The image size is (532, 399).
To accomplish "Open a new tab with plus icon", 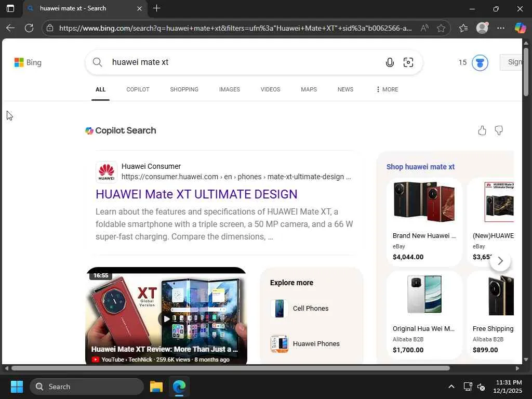I will point(157,8).
